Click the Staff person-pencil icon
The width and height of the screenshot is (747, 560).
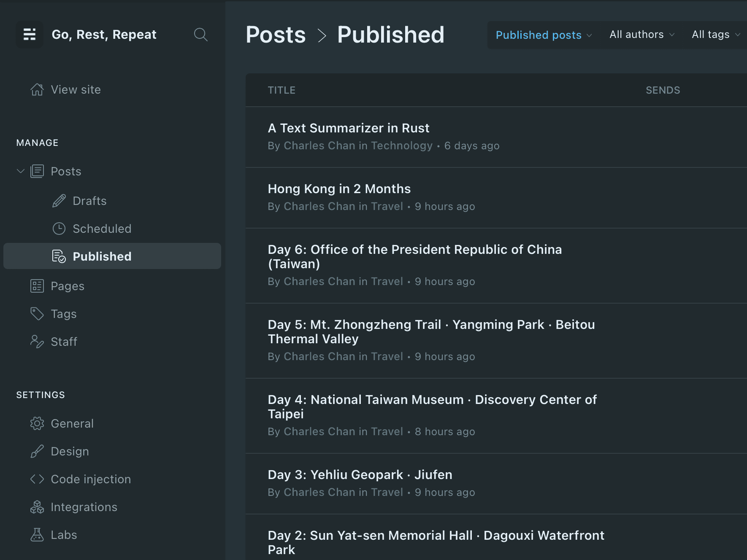click(x=37, y=342)
